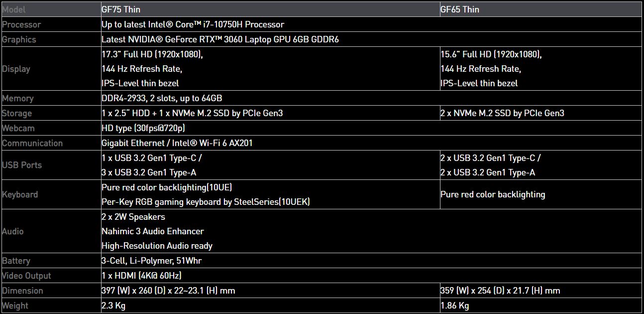Click the 'Audio' row label
The height and width of the screenshot is (314, 644).
click(13, 231)
